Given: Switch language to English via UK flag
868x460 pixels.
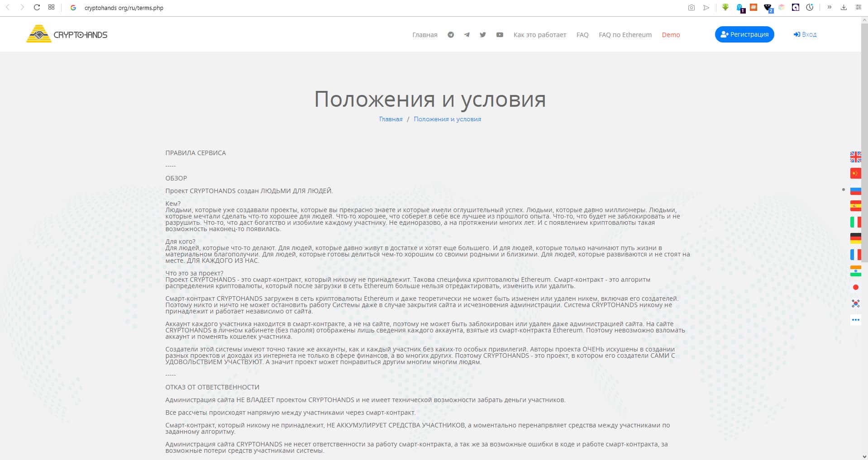Looking at the screenshot, I should pos(855,157).
